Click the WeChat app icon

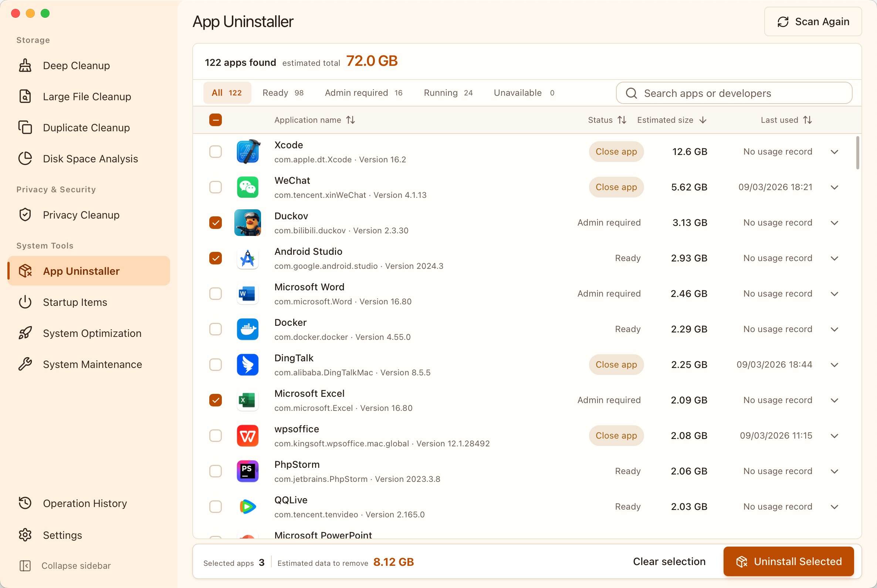coord(247,187)
